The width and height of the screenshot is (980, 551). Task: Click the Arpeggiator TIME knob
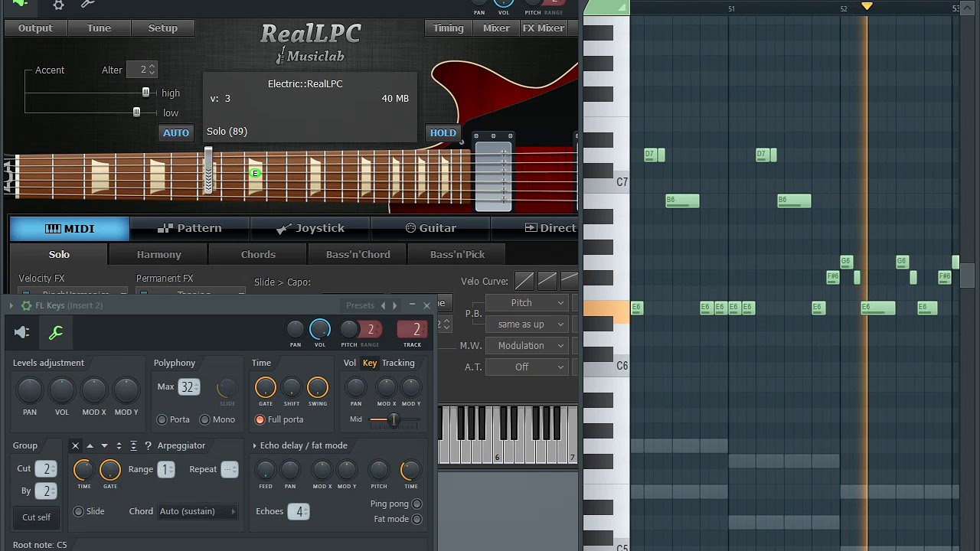point(84,470)
